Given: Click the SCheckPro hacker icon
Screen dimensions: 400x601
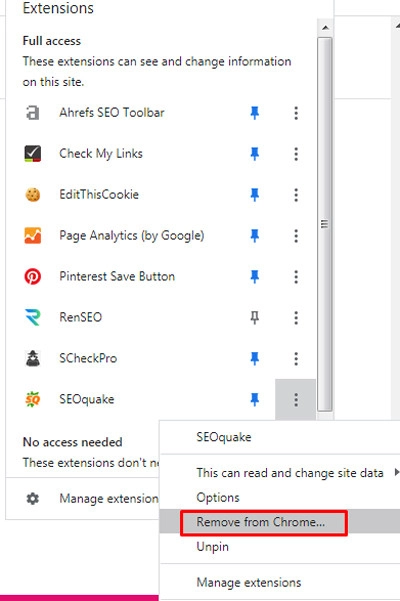Looking at the screenshot, I should pos(33,358).
